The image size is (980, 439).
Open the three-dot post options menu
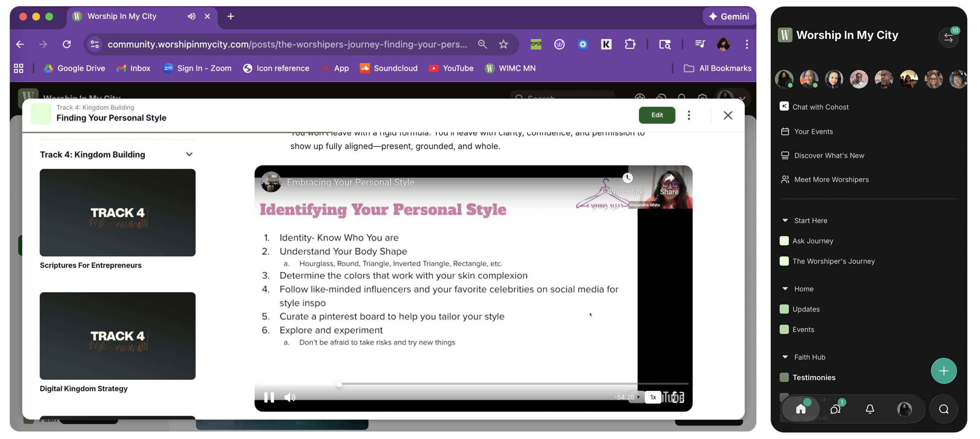689,115
